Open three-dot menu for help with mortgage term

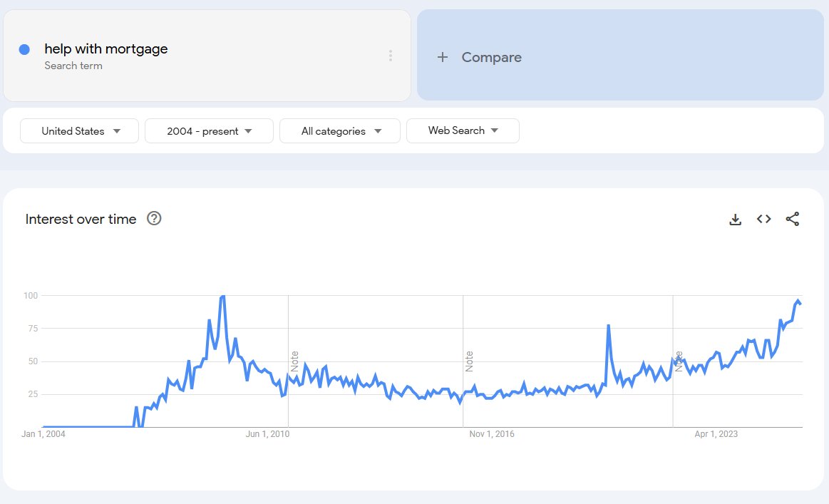[x=390, y=56]
